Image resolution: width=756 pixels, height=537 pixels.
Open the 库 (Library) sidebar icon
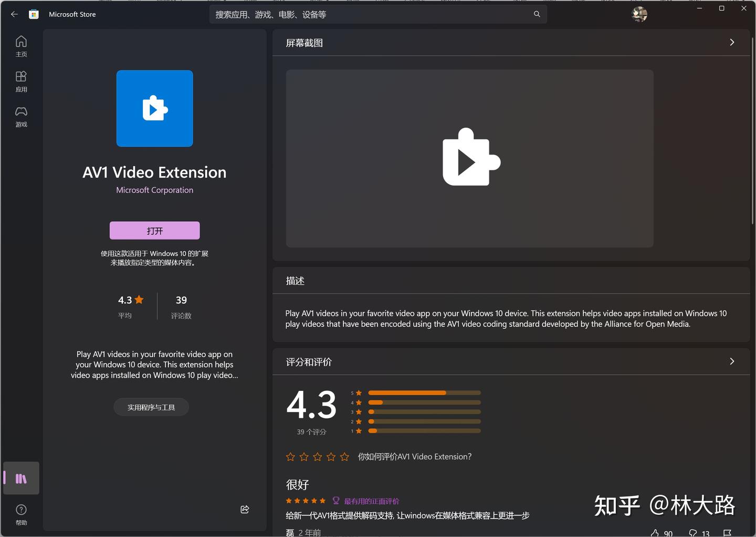21,478
